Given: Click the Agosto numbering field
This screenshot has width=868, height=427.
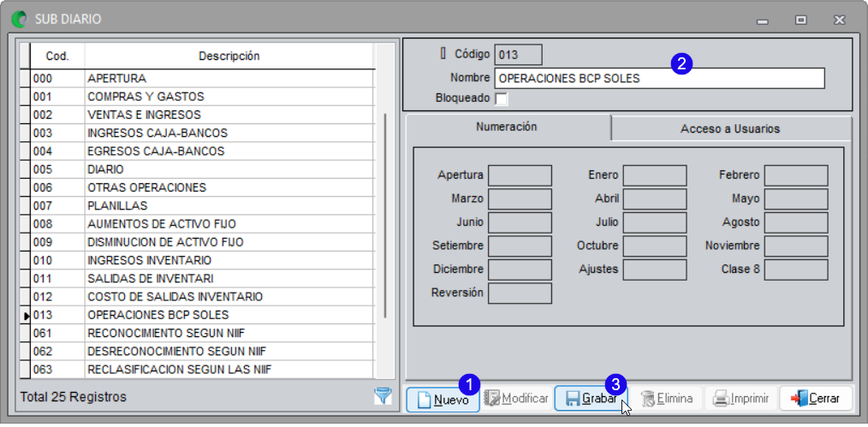Looking at the screenshot, I should [796, 222].
